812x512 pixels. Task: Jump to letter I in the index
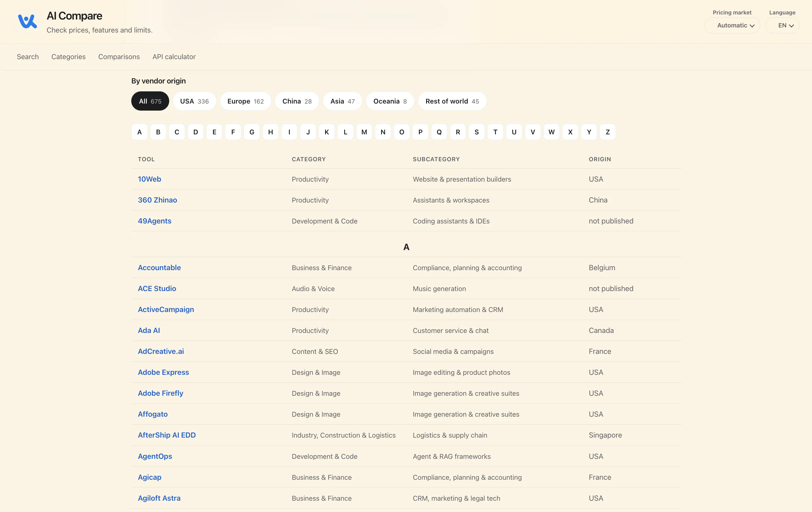(289, 132)
